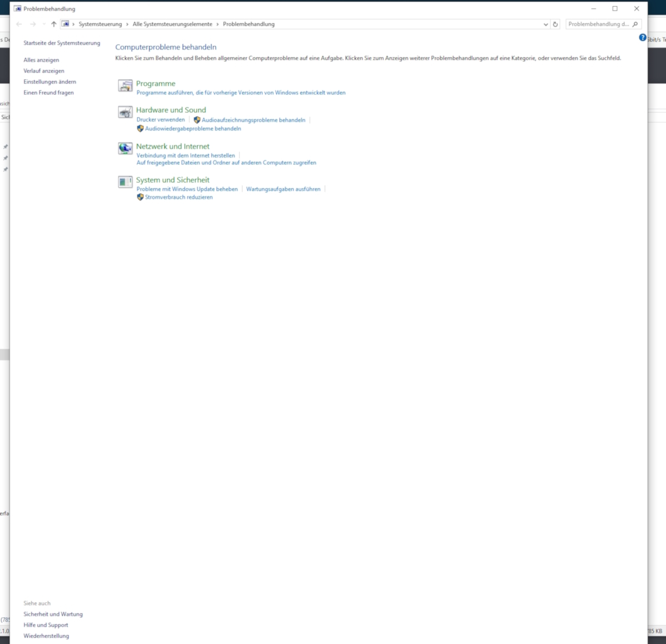The image size is (666, 644).
Task: Expand the chevron after Systemsteuerung breadcrumb
Action: pyautogui.click(x=127, y=24)
